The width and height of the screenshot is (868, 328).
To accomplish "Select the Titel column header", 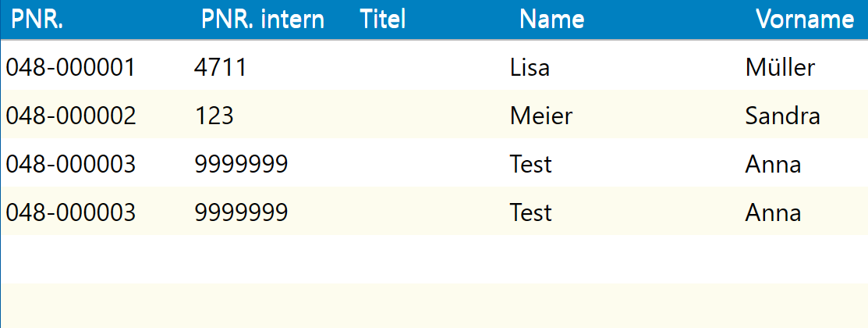I will click(382, 20).
